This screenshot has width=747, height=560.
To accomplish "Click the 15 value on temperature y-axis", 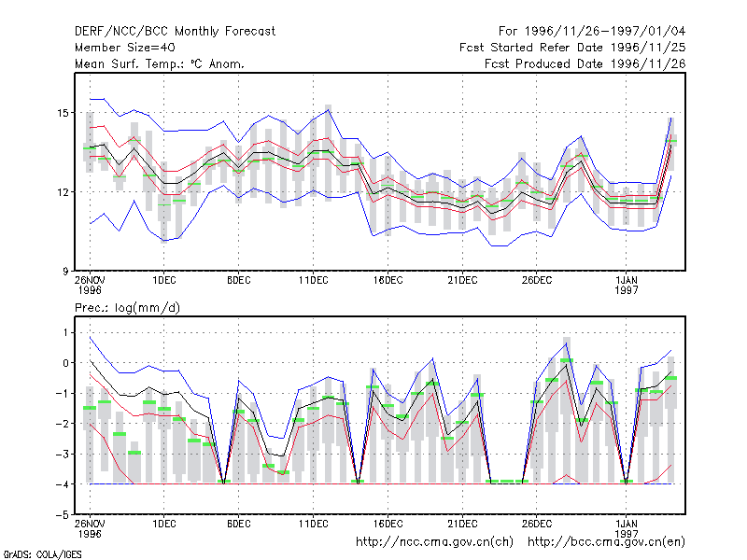I will click(63, 113).
